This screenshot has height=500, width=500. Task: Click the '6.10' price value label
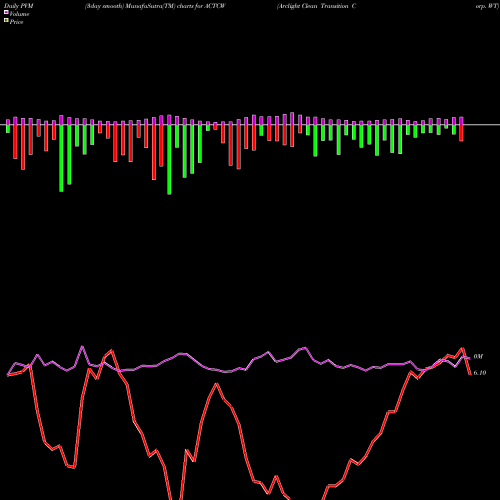pyautogui.click(x=480, y=373)
